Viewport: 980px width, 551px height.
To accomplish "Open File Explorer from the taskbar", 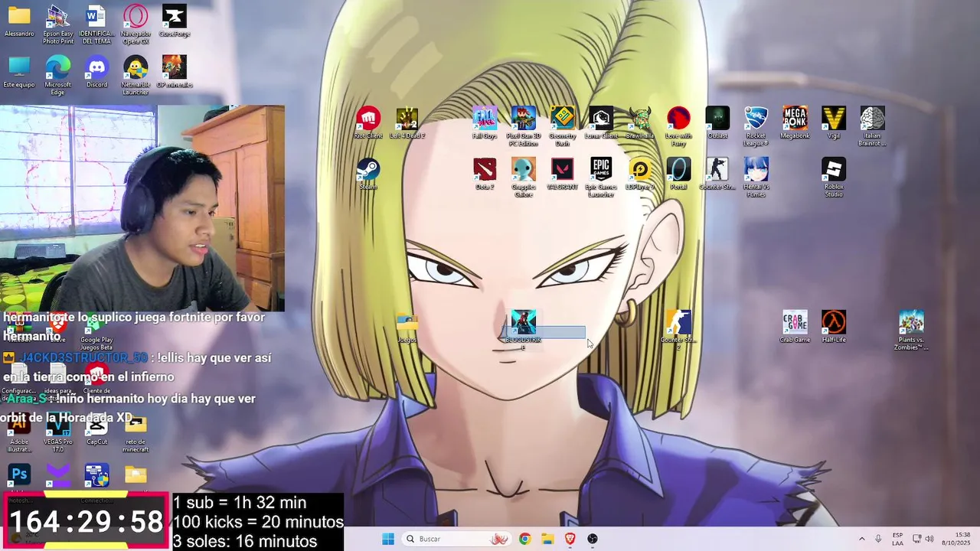I will click(547, 539).
